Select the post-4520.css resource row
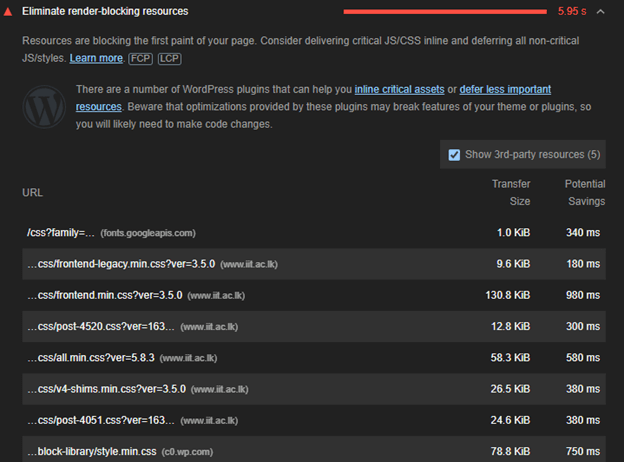The width and height of the screenshot is (624, 462). [300, 326]
